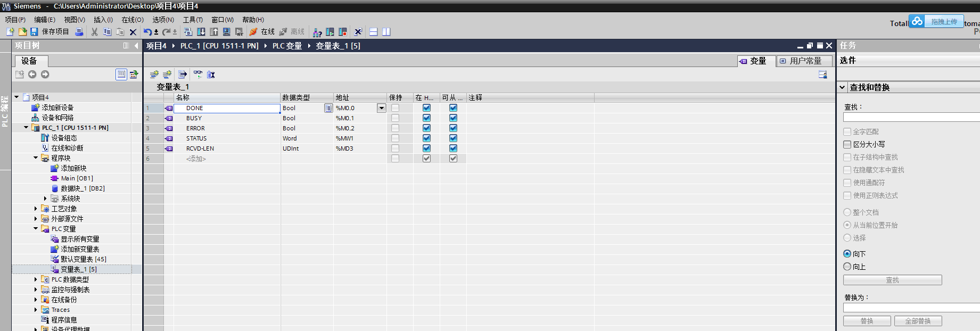Screen dimensions: 980x331
Task: Enable the case sensitive 区分大小写 checkbox
Action: pyautogui.click(x=847, y=144)
